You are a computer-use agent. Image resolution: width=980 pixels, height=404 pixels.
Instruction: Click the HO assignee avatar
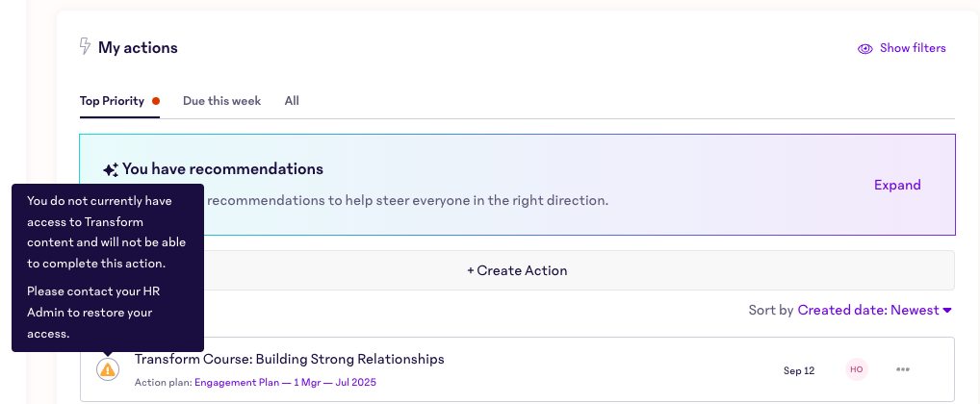pyautogui.click(x=856, y=369)
